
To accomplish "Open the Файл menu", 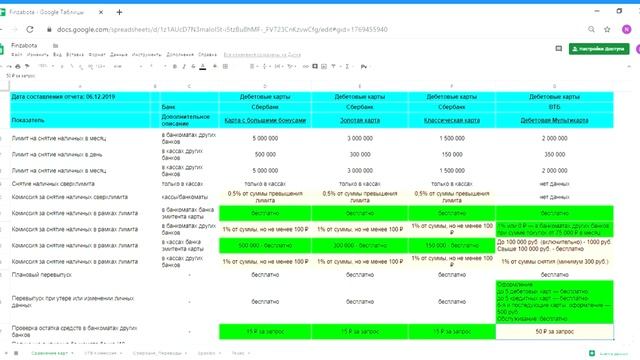I will point(17,54).
